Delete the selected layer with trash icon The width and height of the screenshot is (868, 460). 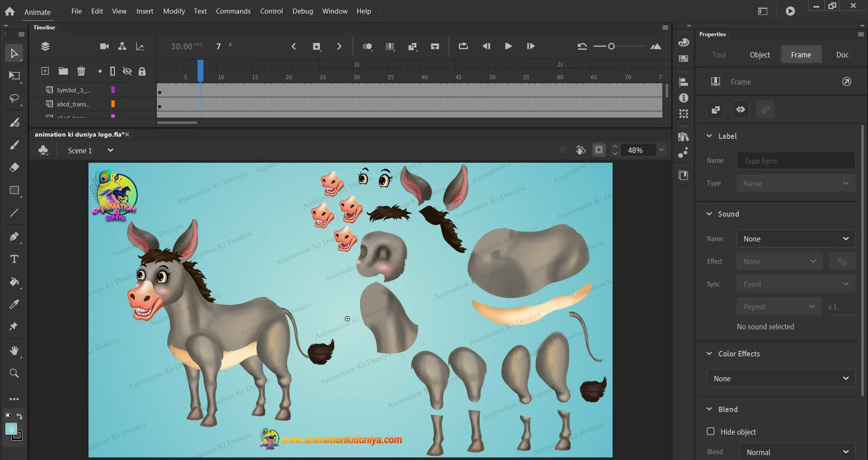[x=81, y=71]
